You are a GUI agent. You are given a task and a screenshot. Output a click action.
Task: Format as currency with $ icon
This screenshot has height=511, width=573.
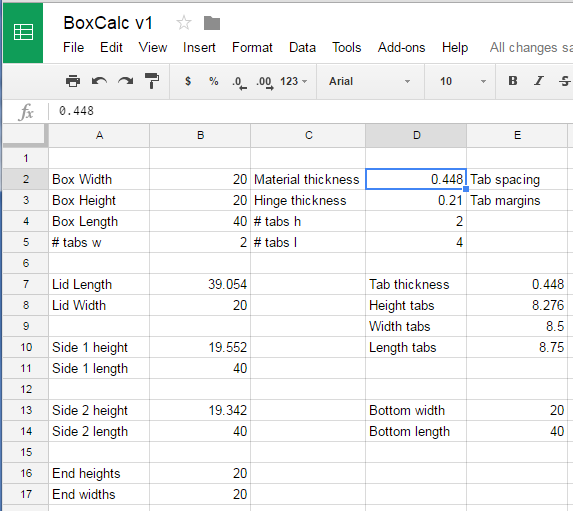tap(188, 81)
